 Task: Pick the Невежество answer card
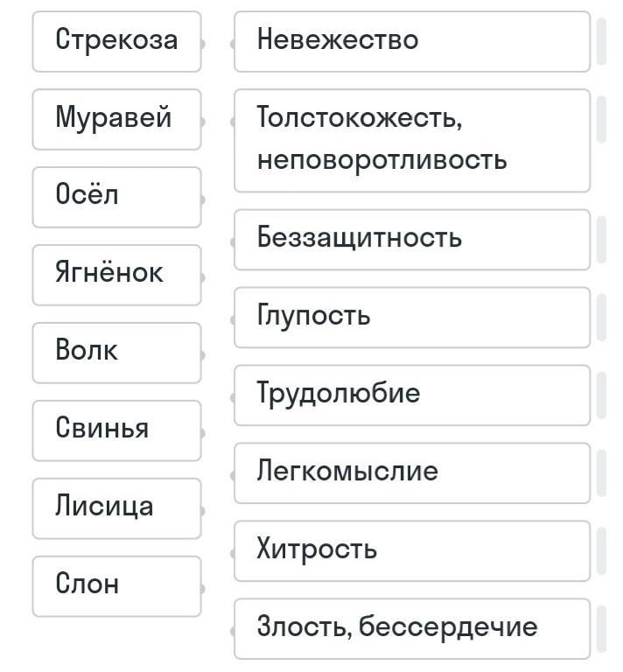click(x=411, y=41)
